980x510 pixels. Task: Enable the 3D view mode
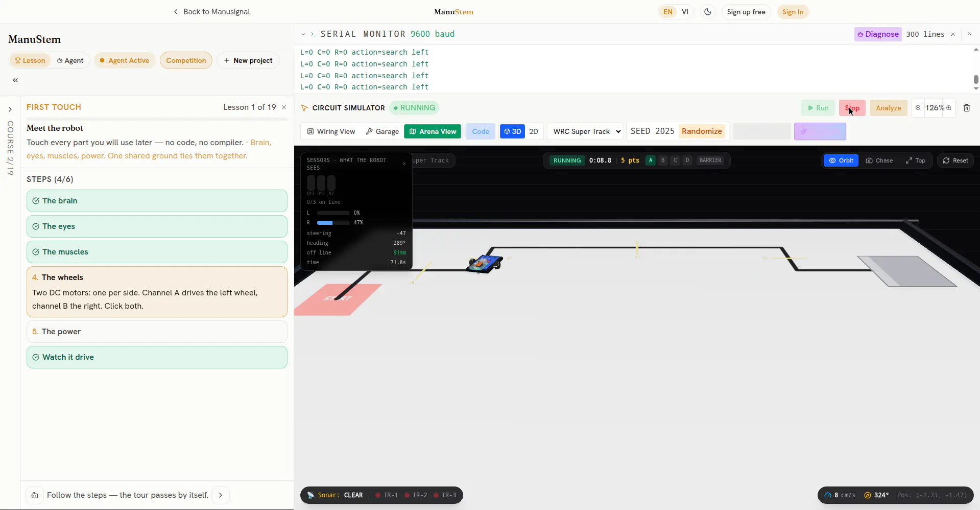coord(512,131)
